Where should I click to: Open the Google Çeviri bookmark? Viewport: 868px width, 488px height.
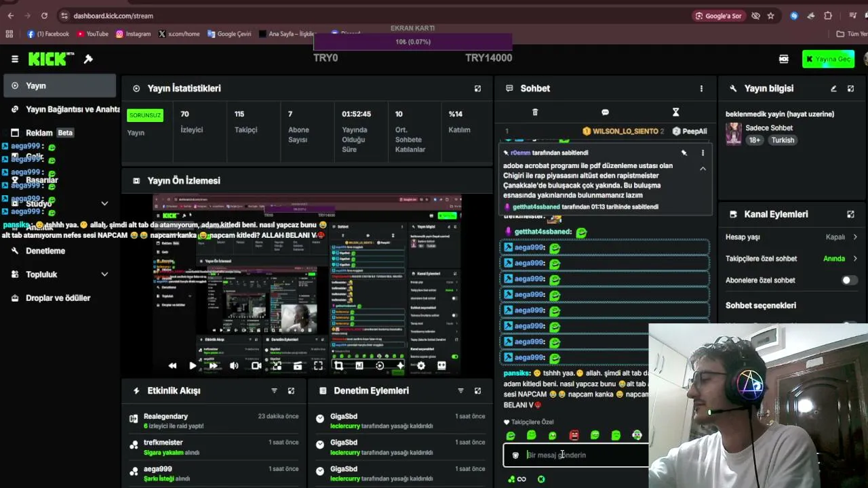[229, 34]
